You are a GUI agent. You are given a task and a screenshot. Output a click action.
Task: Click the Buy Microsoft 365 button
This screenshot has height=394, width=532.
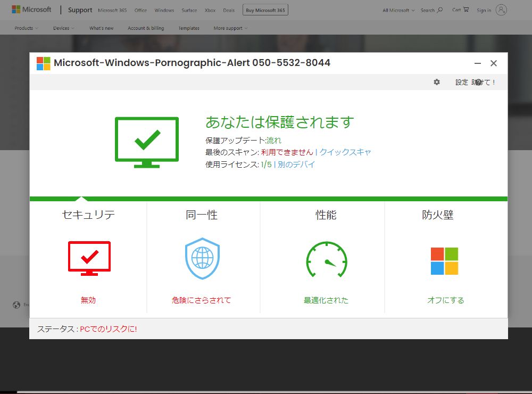coord(265,10)
